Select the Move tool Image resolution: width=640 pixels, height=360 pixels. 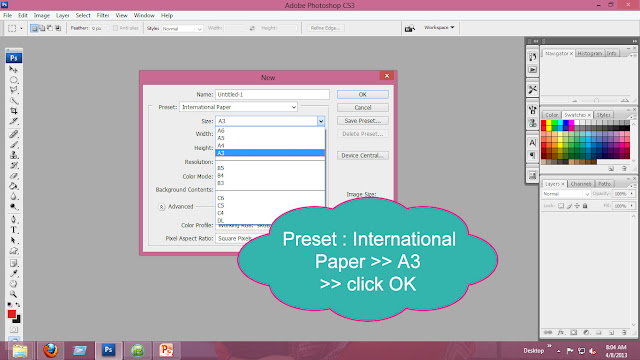point(13,69)
